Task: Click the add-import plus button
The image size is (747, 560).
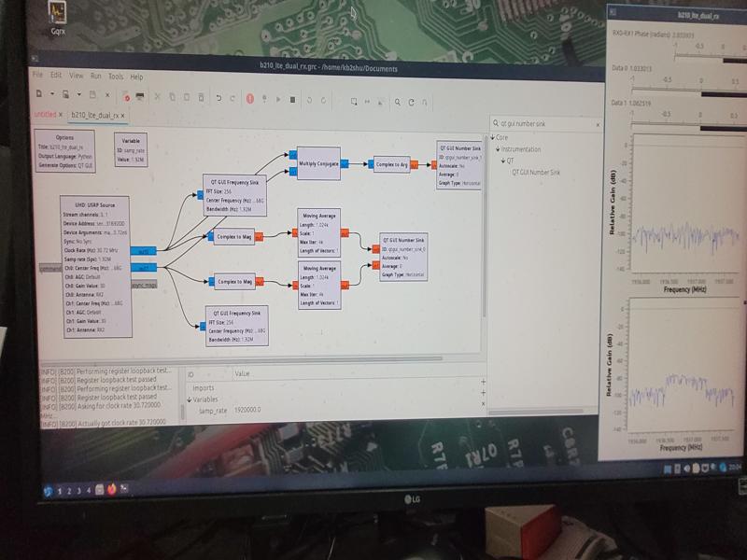Action: click(483, 382)
